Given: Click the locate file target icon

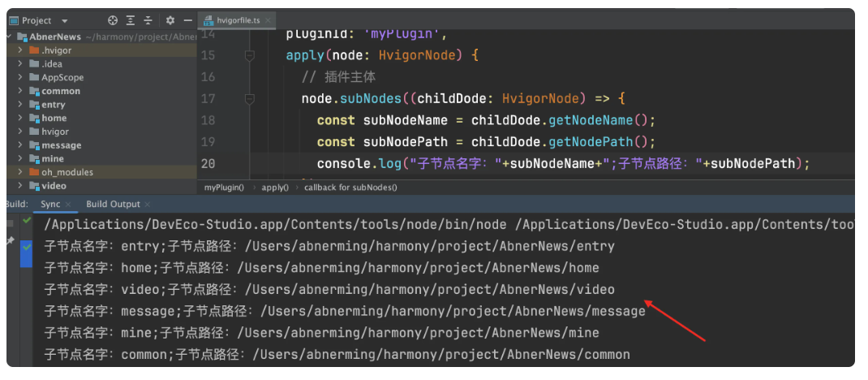Looking at the screenshot, I should (x=113, y=20).
